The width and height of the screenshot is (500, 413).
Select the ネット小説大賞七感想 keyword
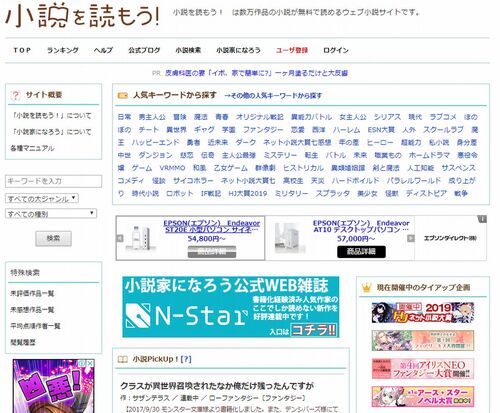click(x=297, y=142)
